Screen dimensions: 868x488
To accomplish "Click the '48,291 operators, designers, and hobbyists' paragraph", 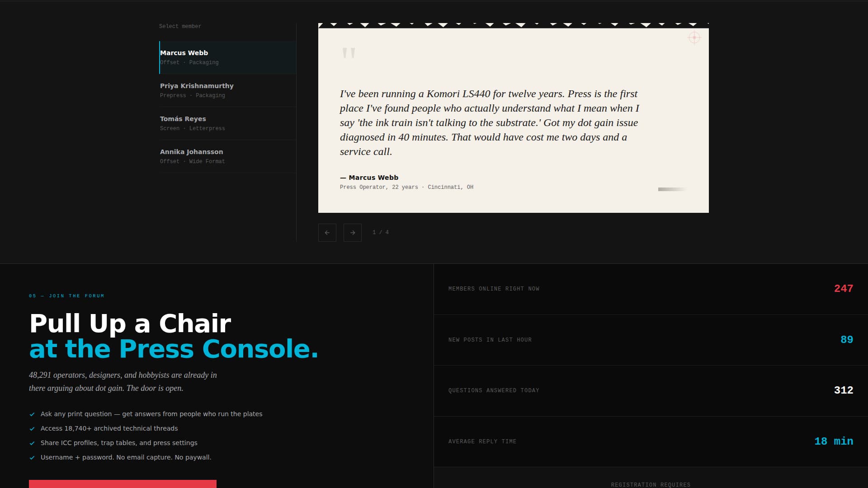I will click(x=123, y=381).
